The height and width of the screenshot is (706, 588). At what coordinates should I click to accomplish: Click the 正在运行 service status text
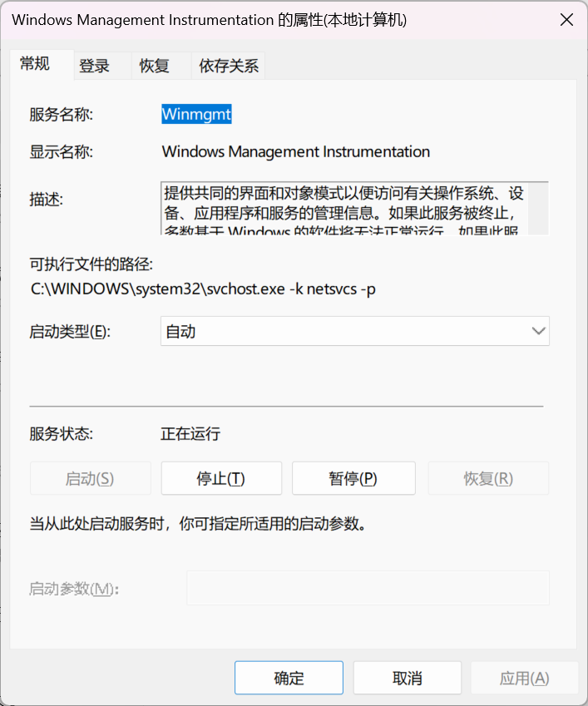click(190, 434)
